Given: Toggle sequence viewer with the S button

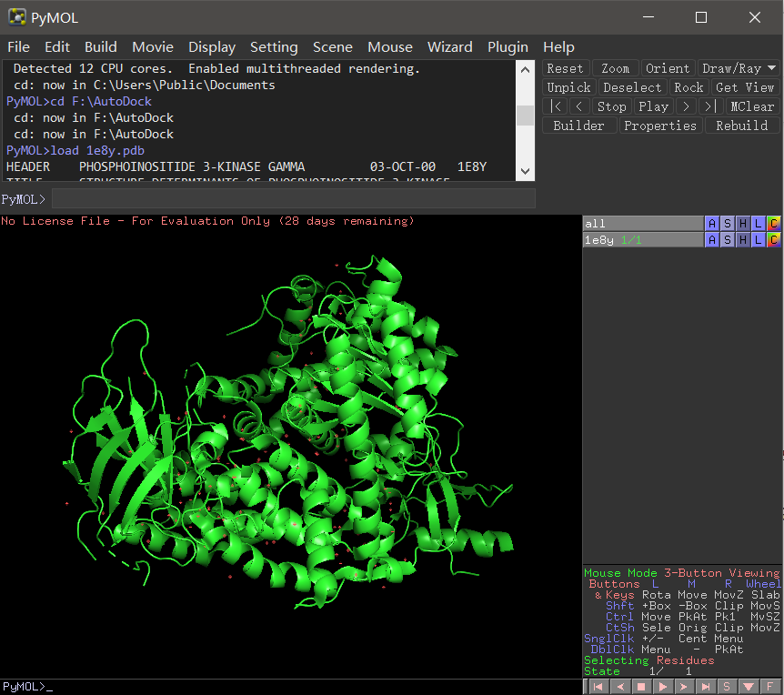Looking at the screenshot, I should click(x=727, y=687).
